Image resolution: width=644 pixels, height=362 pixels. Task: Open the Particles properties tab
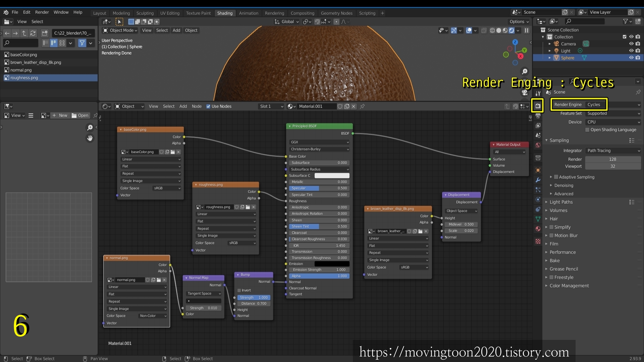(538, 190)
